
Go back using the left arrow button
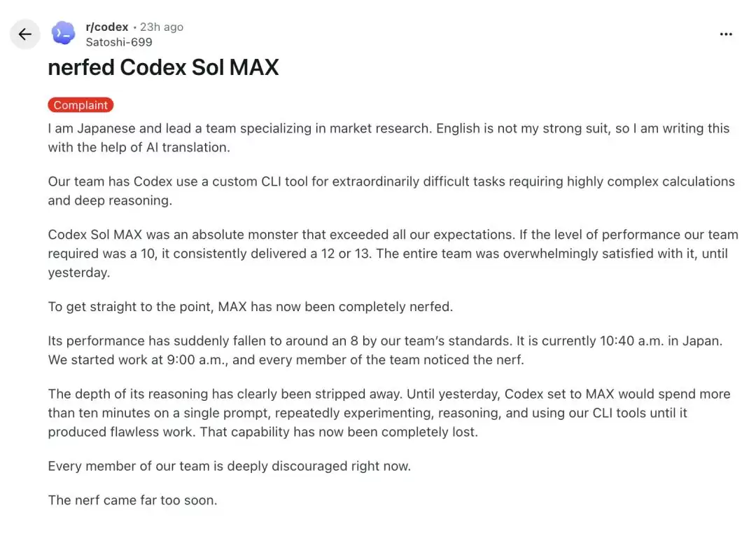click(x=25, y=34)
